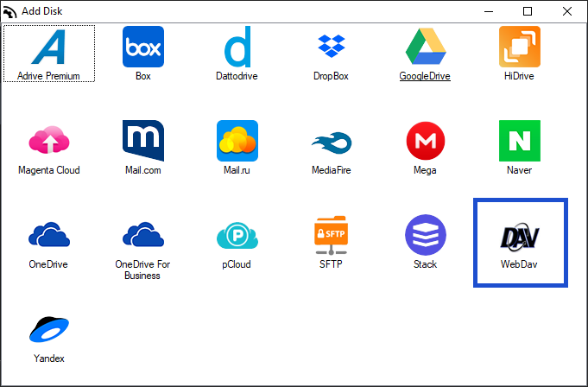Select the DropBox logo icon
Screen dimensions: 588x387
coord(331,46)
